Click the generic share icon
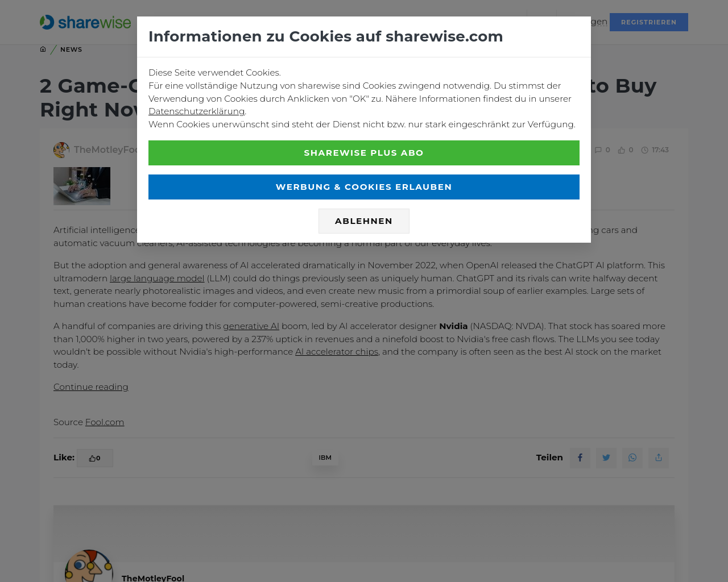The image size is (728, 582). 659,458
